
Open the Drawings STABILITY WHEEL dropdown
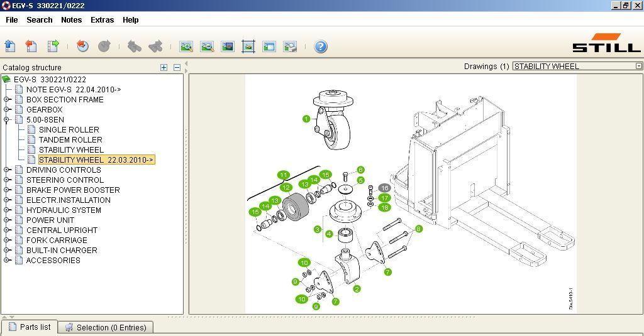pyautogui.click(x=639, y=66)
